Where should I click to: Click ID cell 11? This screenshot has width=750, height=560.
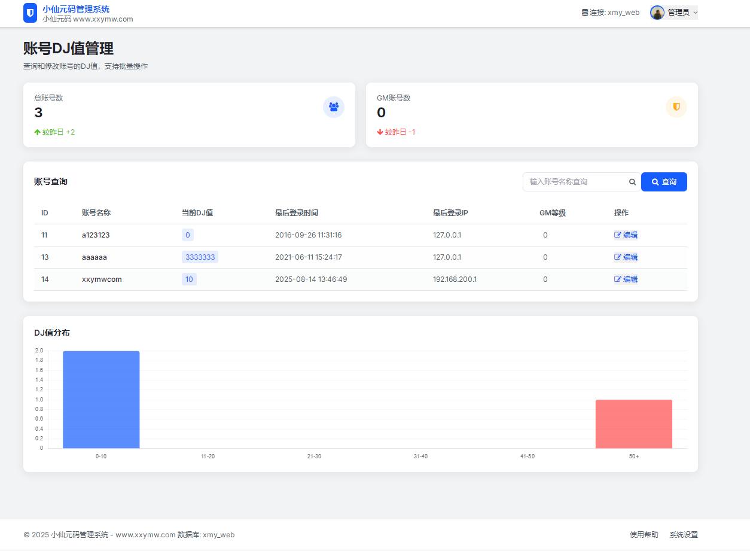pyautogui.click(x=44, y=235)
